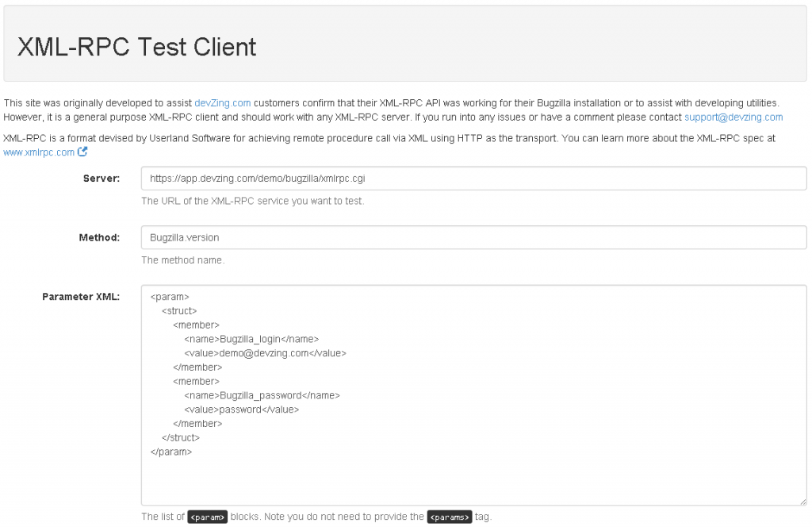Open the devZing.com link
Image resolution: width=812 pixels, height=527 pixels.
pos(222,103)
